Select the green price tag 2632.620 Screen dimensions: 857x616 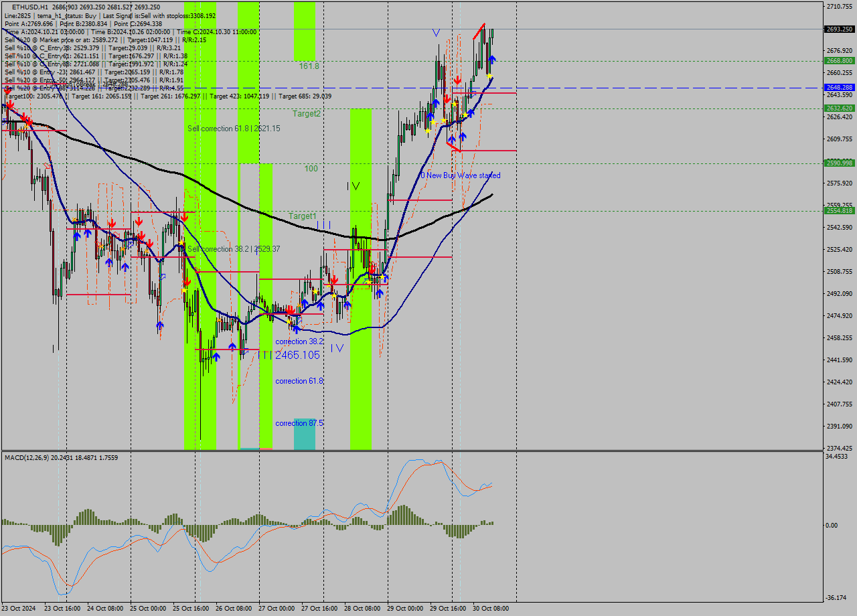[x=840, y=108]
